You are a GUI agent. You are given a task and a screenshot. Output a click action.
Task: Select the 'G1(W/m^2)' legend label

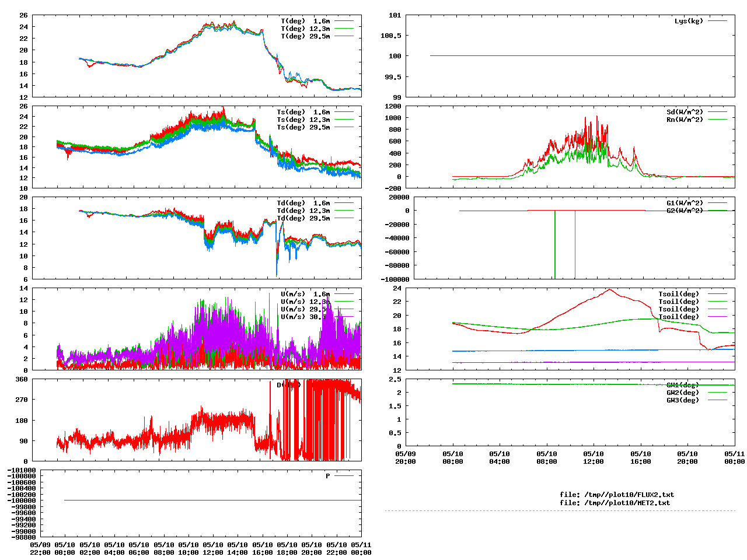pyautogui.click(x=685, y=203)
